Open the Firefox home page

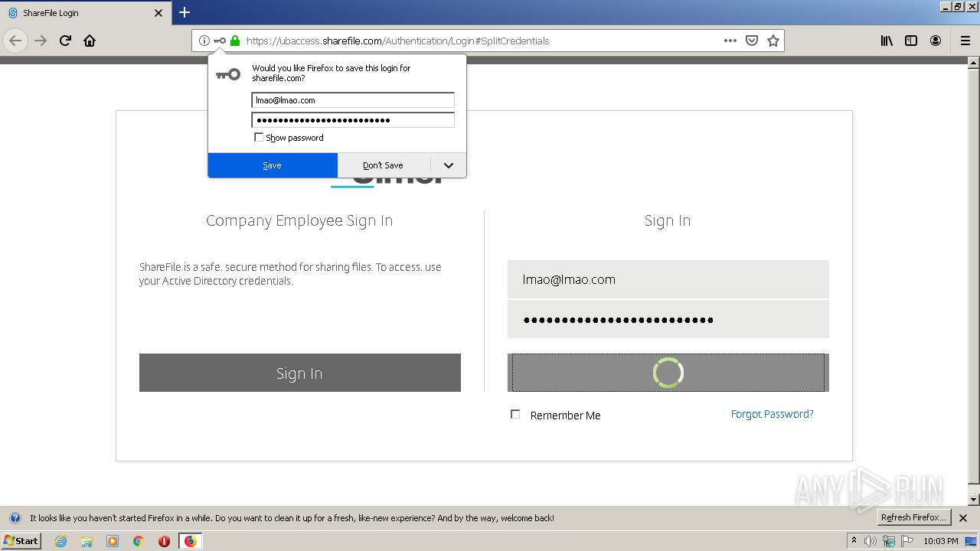[90, 41]
